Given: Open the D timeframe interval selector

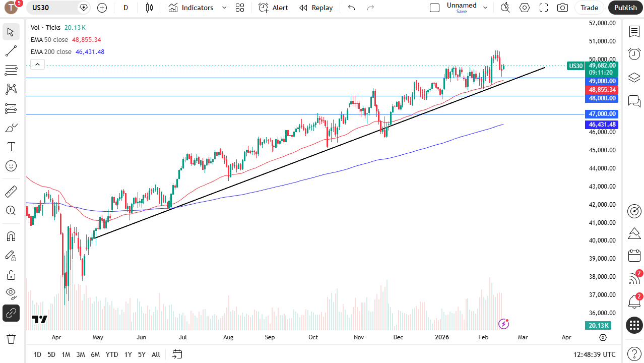Looking at the screenshot, I should 126,8.
